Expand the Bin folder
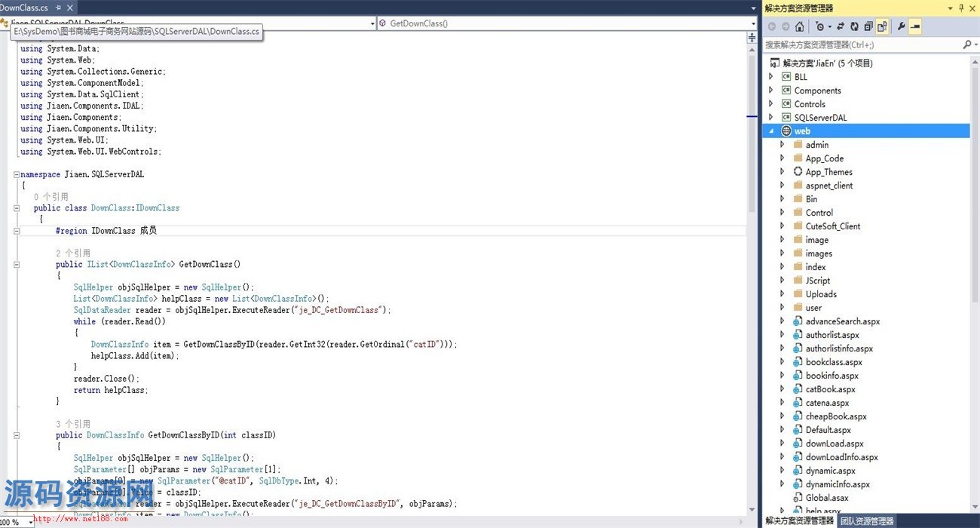Viewport: 980px width, 528px height. click(x=782, y=199)
